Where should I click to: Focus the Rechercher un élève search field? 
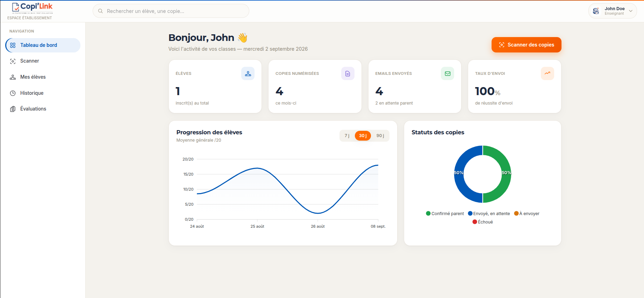[x=171, y=11]
